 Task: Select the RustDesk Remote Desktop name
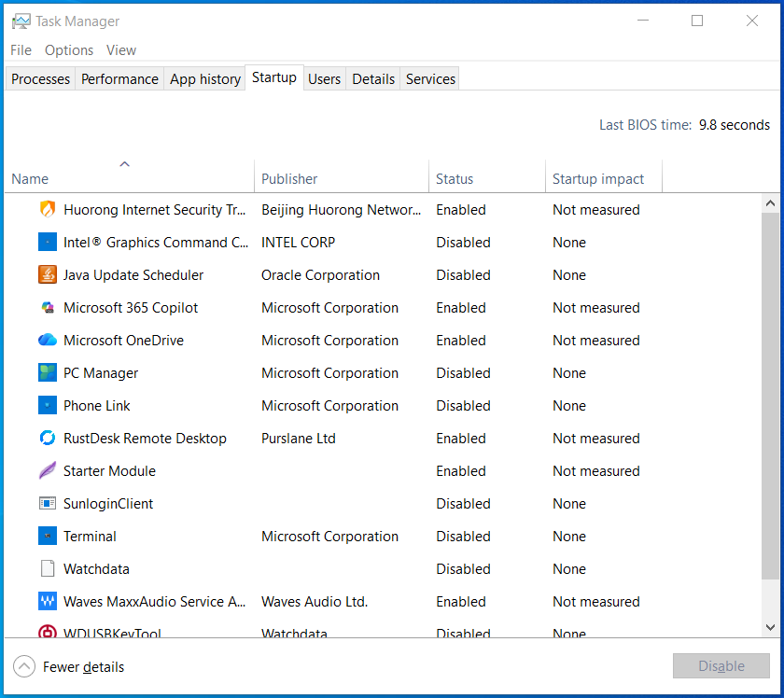(x=145, y=438)
